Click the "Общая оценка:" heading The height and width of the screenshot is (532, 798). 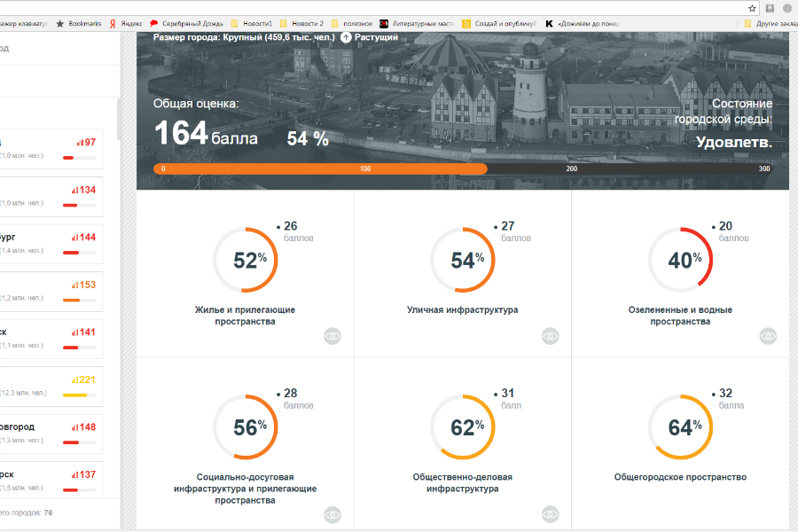[196, 104]
